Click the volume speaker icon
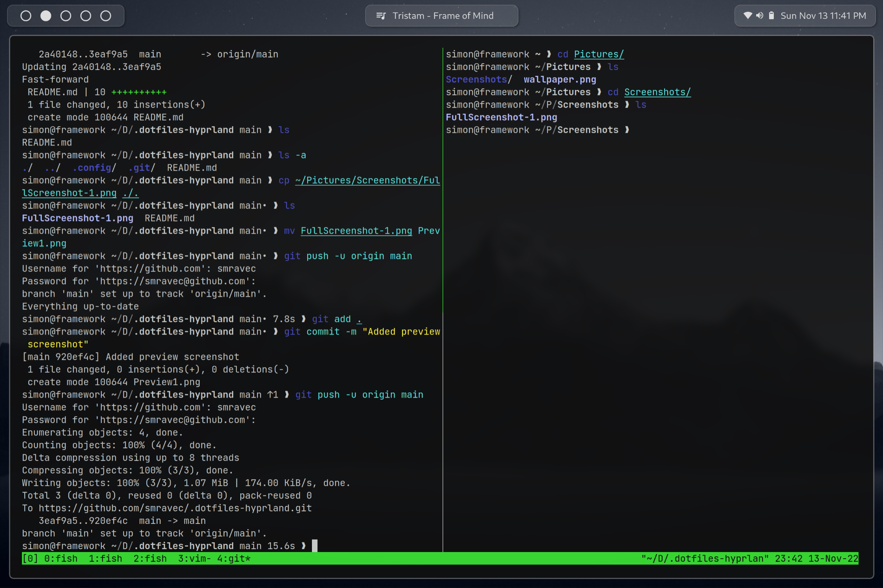The image size is (883, 588). 760,16
